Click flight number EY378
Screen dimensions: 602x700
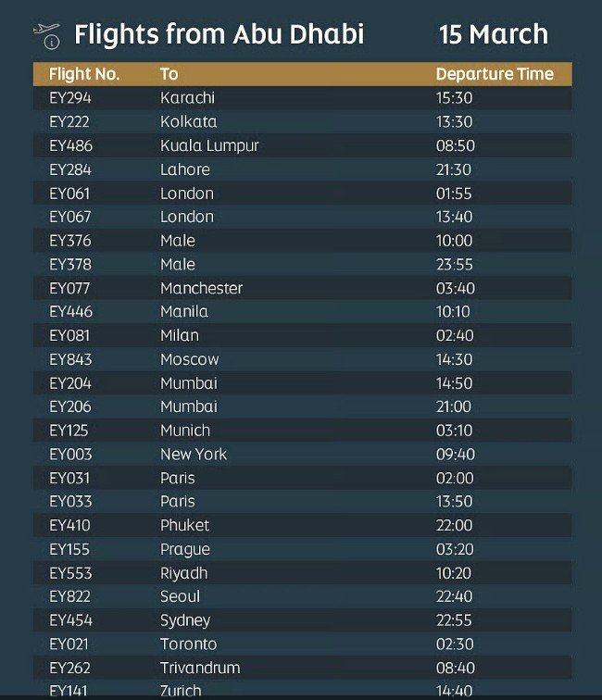(70, 265)
